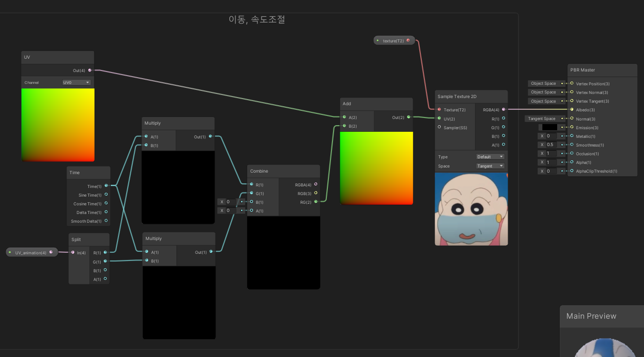Image resolution: width=644 pixels, height=357 pixels.
Task: Click Add node Out(2) output port
Action: point(409,117)
